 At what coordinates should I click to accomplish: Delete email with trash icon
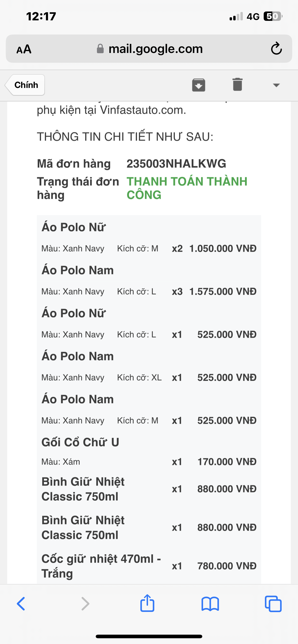[237, 85]
